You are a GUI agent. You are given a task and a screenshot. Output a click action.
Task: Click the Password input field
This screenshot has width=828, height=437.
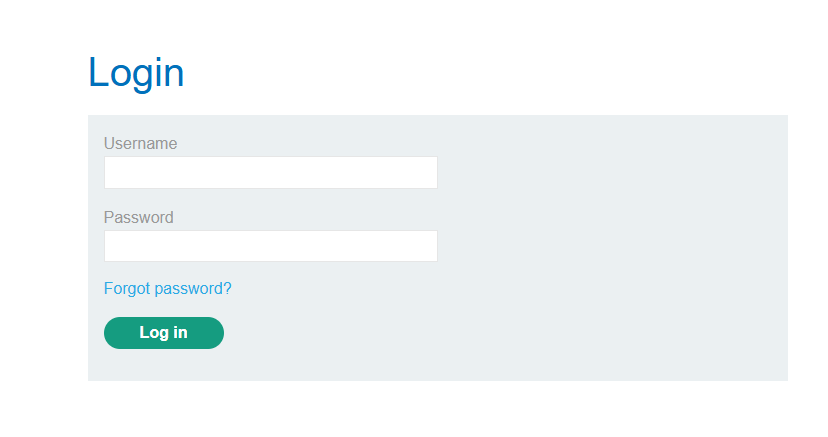coord(270,246)
